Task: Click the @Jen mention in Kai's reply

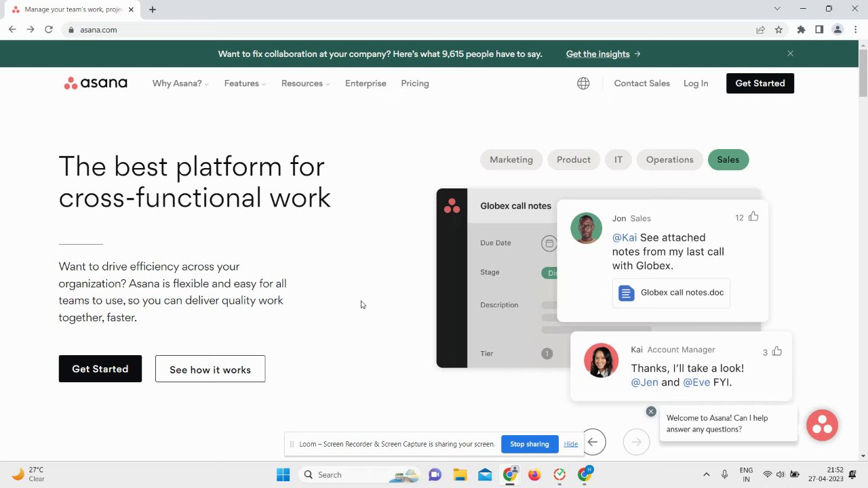Action: tap(645, 382)
